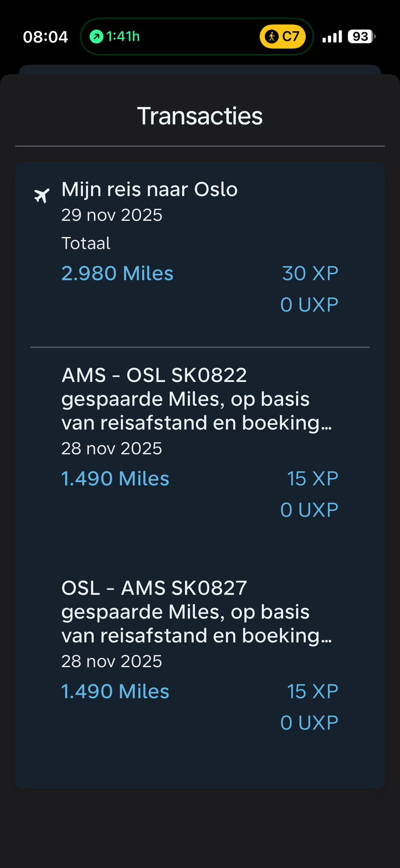This screenshot has height=868, width=400.
Task: Tap the battery 93 indicator
Action: tap(362, 36)
